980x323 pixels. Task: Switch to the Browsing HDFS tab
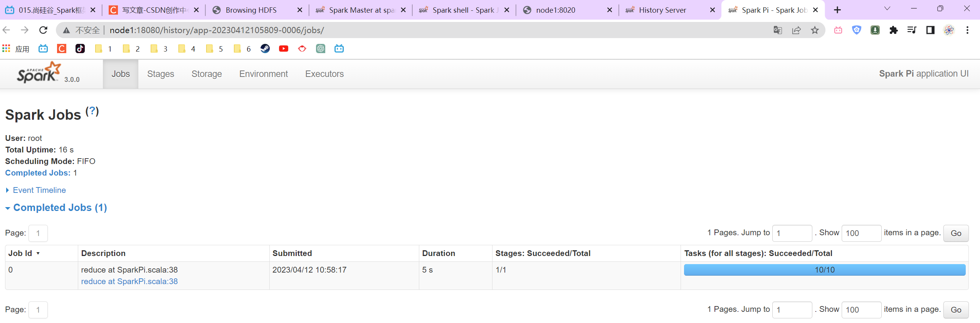pyautogui.click(x=251, y=10)
